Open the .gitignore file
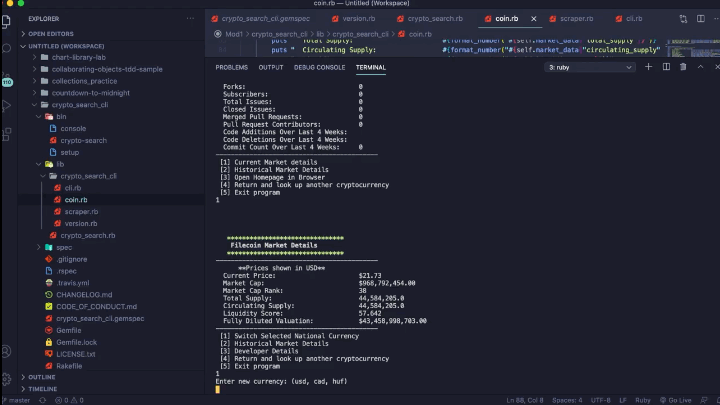 click(71, 259)
